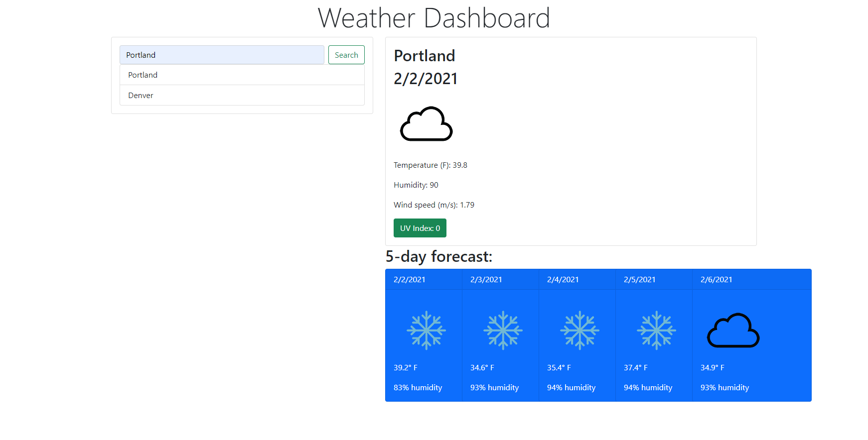Click the 5-day forecast heading
868x440 pixels.
[x=439, y=256]
